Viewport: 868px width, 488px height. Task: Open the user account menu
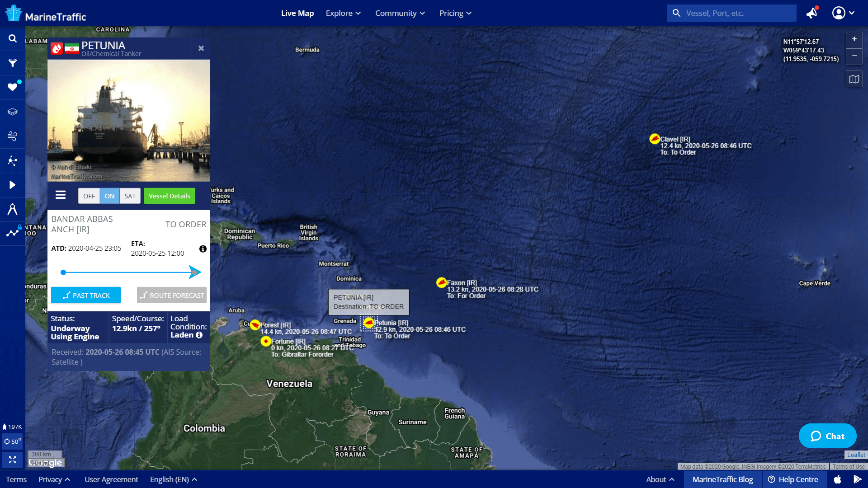[x=843, y=13]
